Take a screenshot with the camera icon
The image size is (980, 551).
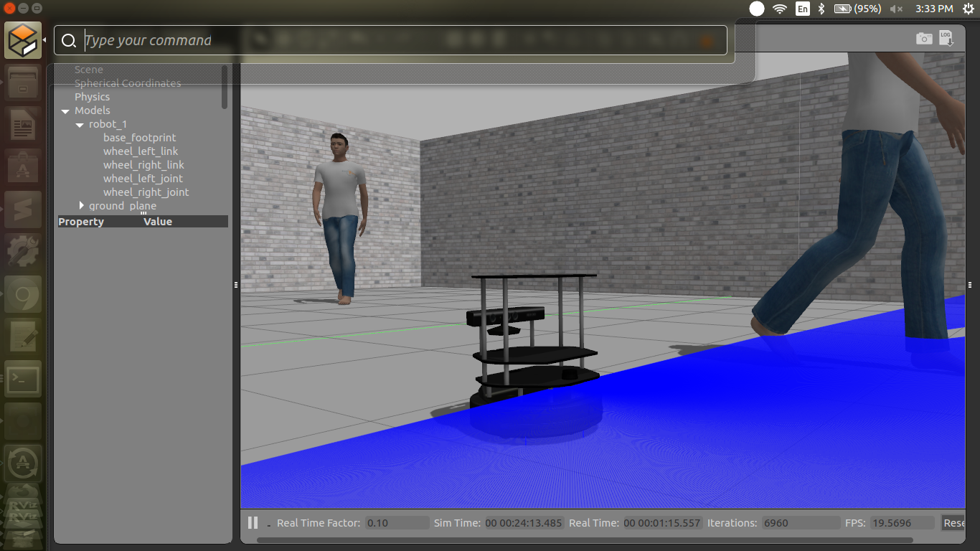coord(924,39)
